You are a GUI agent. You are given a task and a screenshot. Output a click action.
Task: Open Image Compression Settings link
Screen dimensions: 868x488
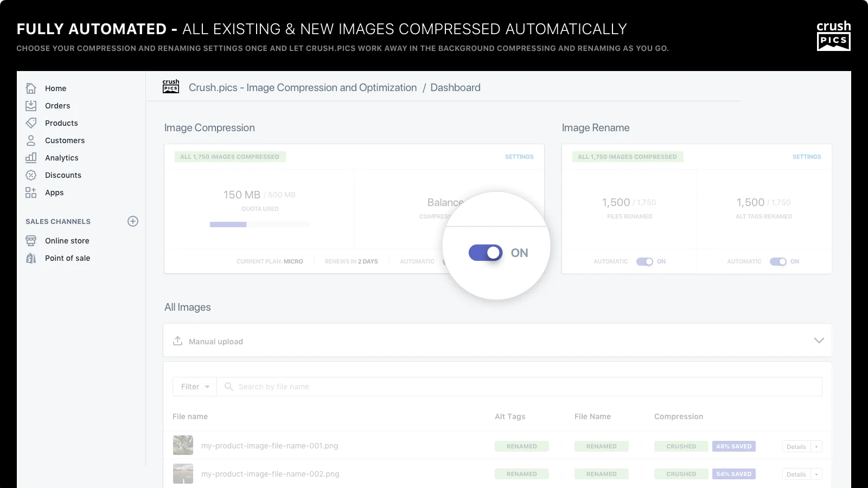coord(519,157)
